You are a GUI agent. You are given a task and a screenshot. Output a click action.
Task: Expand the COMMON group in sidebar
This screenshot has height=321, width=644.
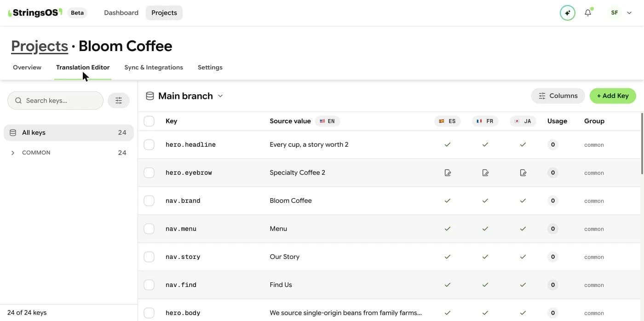click(13, 153)
